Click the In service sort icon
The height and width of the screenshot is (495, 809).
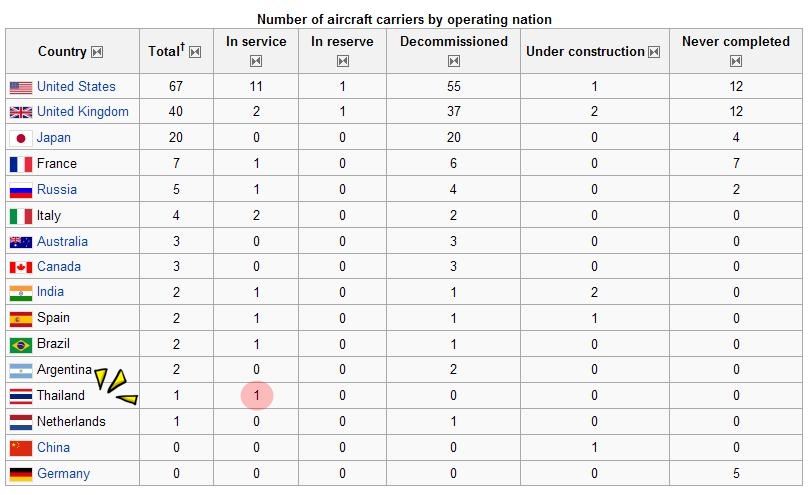click(256, 61)
